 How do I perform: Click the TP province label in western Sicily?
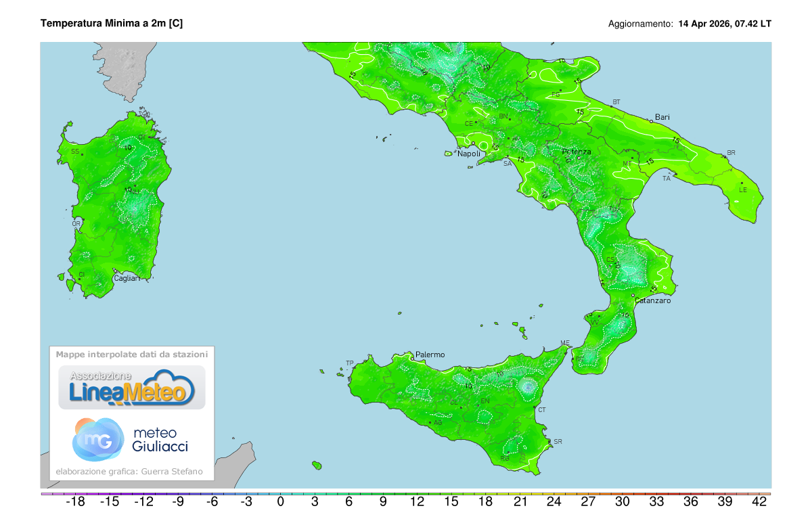(x=350, y=363)
